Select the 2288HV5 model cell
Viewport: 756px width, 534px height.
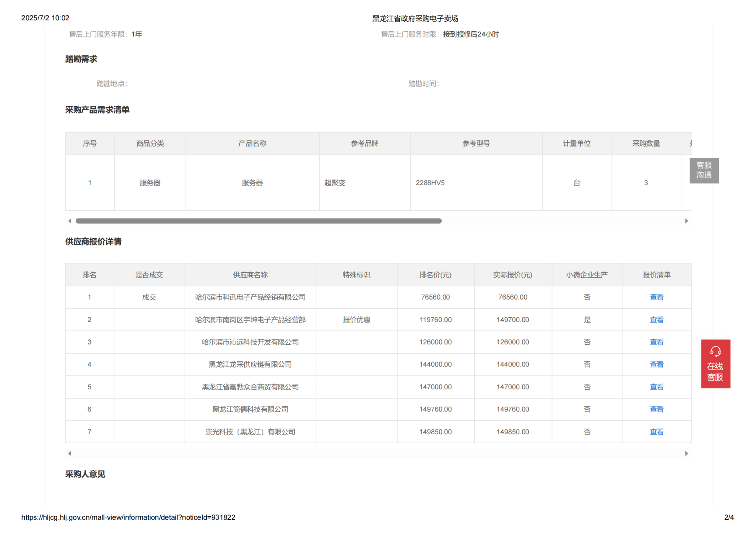click(430, 183)
